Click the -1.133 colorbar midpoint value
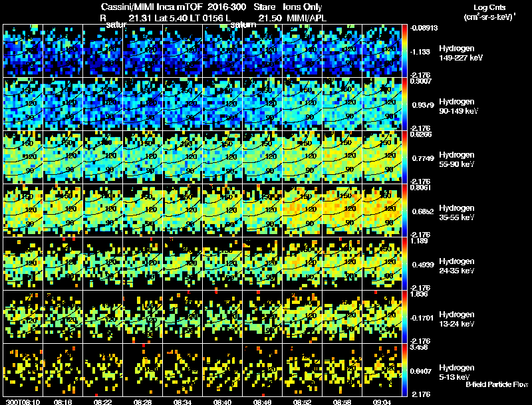 [x=421, y=52]
